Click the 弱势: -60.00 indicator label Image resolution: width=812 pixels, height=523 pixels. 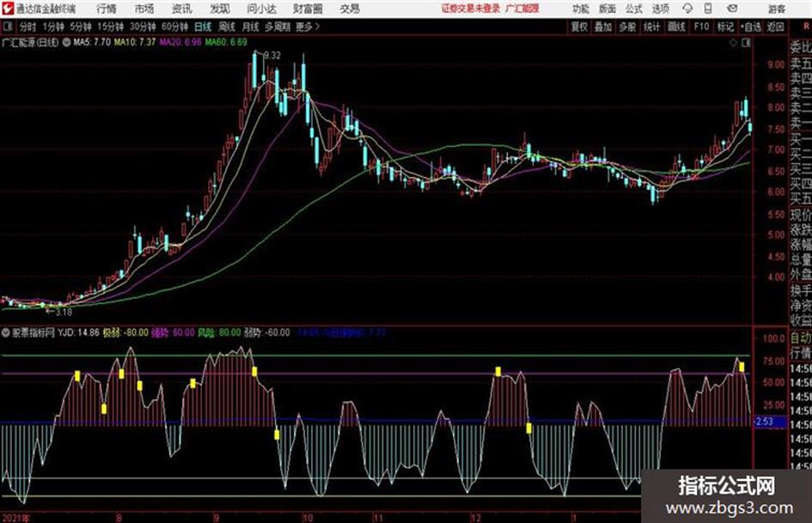click(266, 332)
